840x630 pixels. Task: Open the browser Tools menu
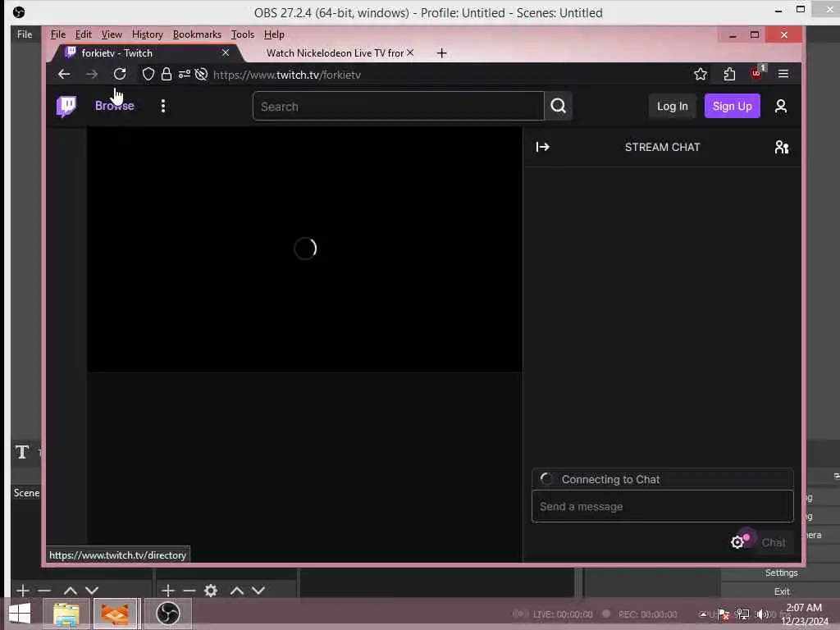click(x=243, y=34)
